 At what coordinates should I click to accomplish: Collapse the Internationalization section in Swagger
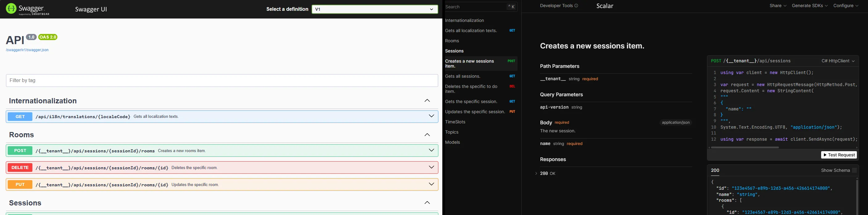click(427, 101)
